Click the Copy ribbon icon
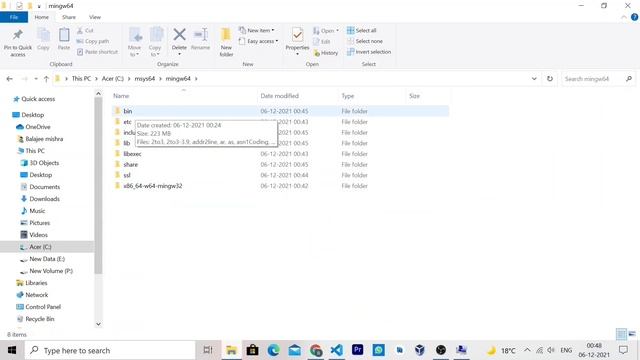The width and height of the screenshot is (640, 360). [43, 39]
